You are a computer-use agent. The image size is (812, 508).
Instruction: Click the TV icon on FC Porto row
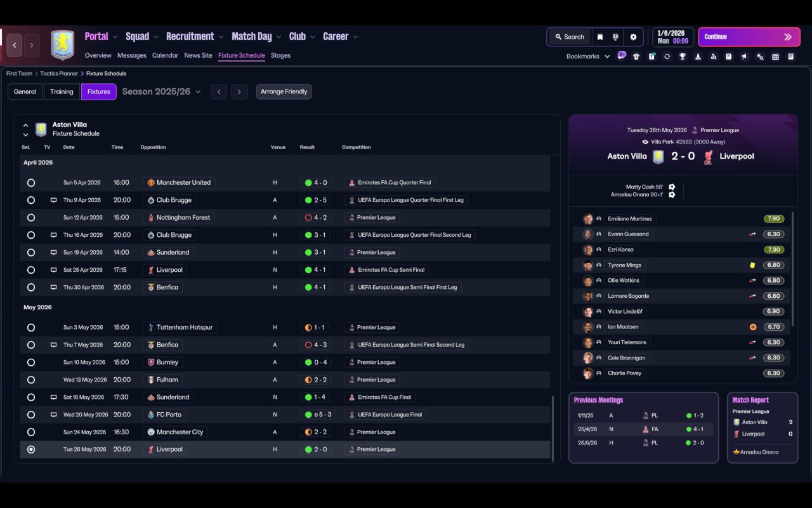(x=54, y=415)
